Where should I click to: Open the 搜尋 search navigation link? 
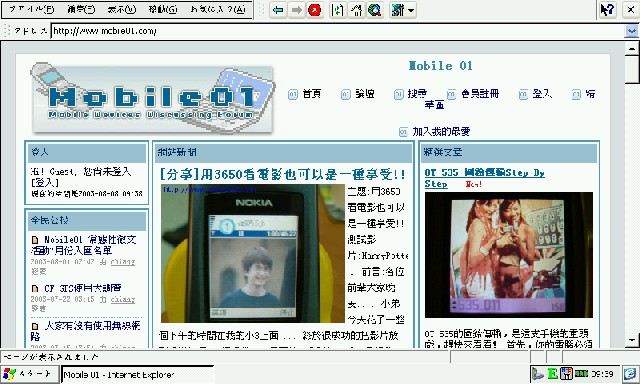coord(417,93)
